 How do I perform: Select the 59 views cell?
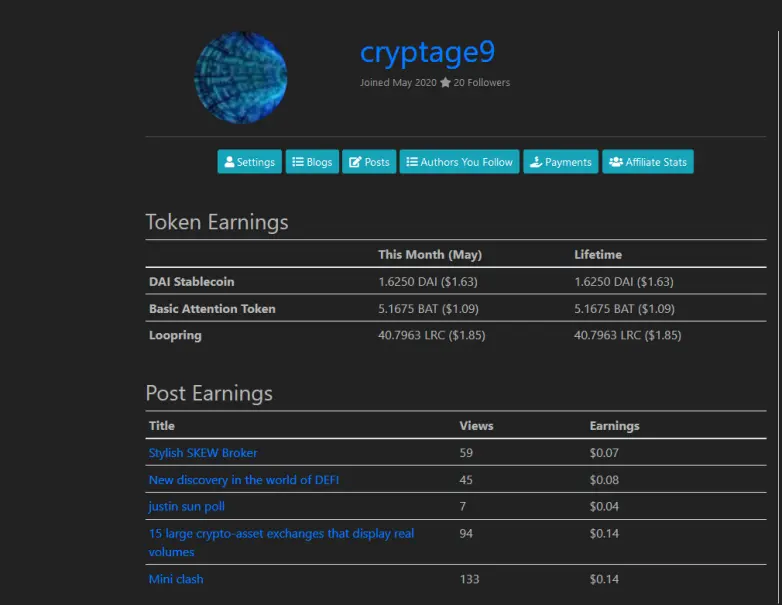(466, 452)
